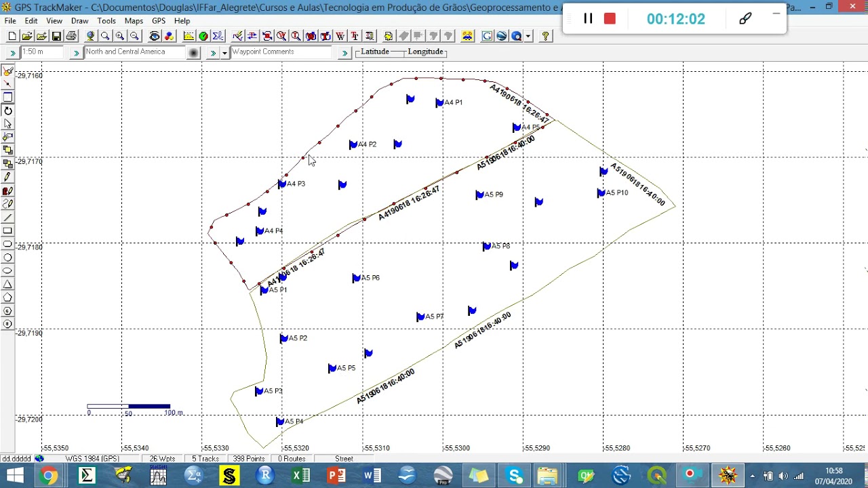The height and width of the screenshot is (488, 868).
Task: Expand arrows left of the 1:50 m scale box
Action: [x=12, y=52]
